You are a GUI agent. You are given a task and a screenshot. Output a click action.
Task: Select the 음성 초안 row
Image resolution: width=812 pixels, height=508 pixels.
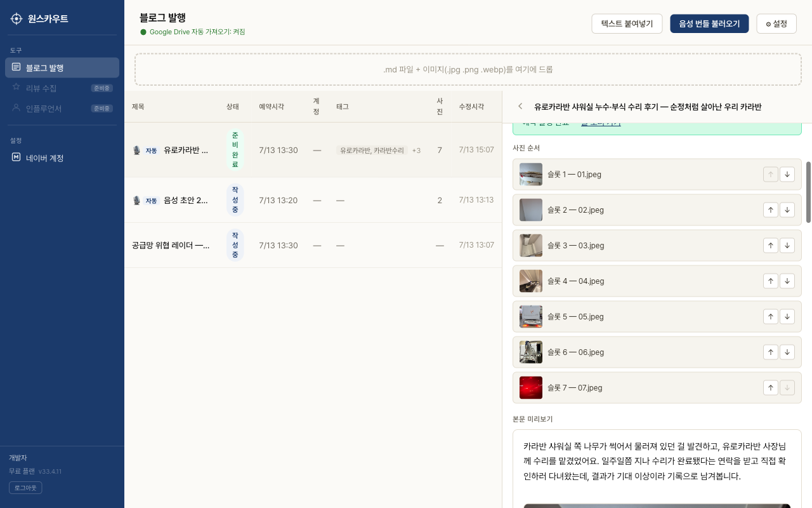point(313,200)
